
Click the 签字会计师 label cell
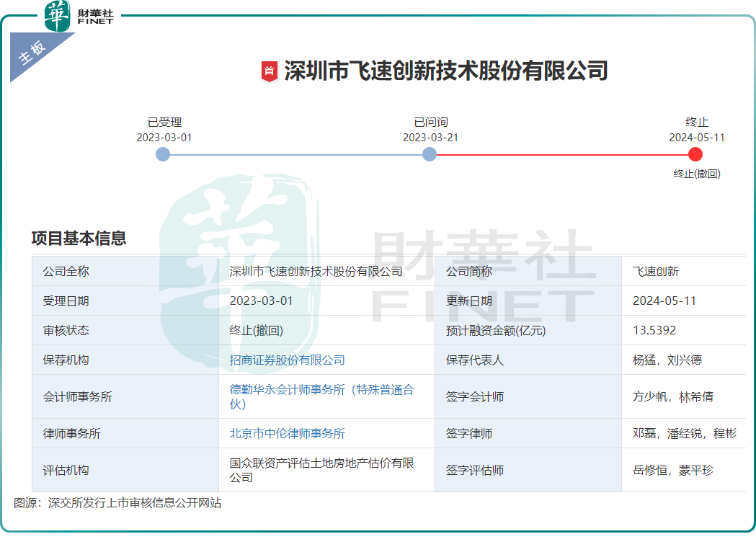pos(528,396)
